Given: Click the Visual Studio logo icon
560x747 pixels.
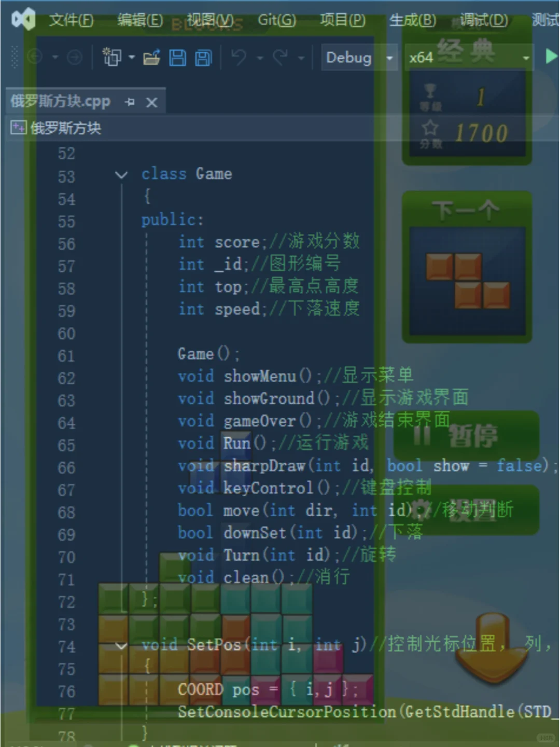Looking at the screenshot, I should coord(23,20).
